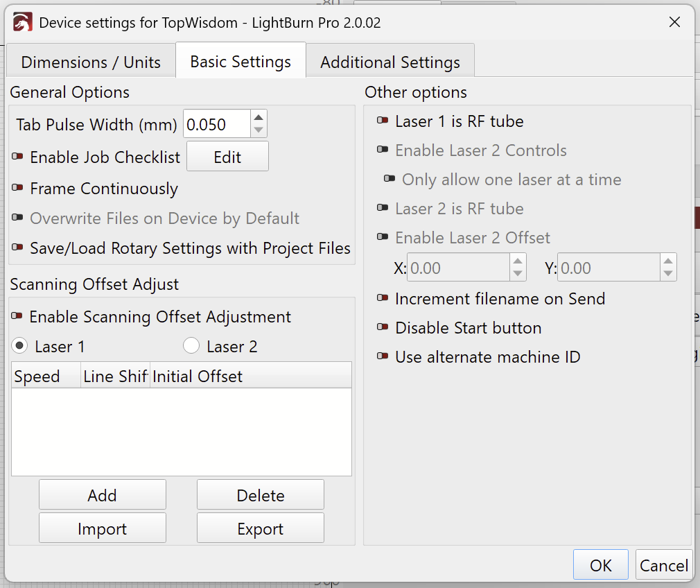Switch to the Dimensions / Units tab

tap(91, 61)
